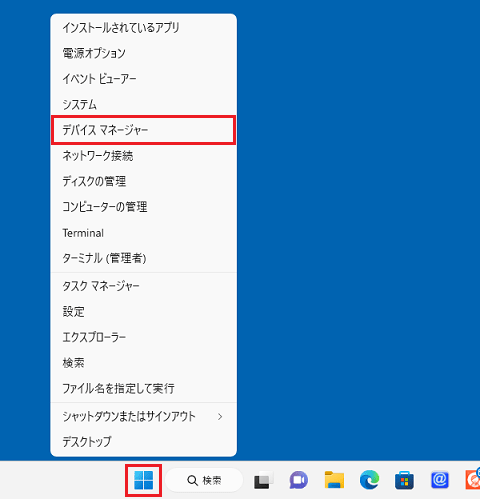Image resolution: width=480 pixels, height=499 pixels.
Task: Open the @ mail app taskbar icon
Action: tap(440, 480)
